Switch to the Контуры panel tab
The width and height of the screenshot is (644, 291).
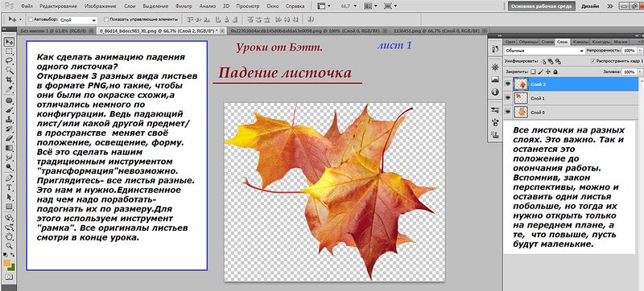click(x=601, y=42)
